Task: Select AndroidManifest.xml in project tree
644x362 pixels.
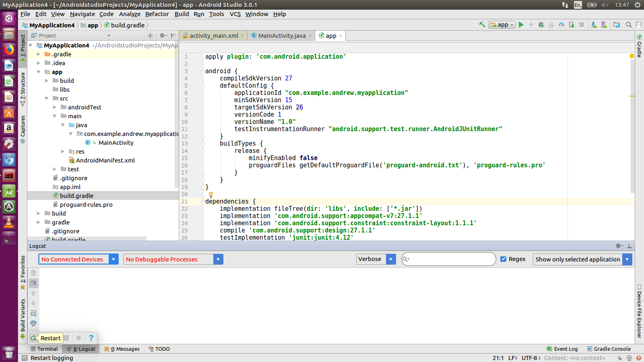Action: [105, 160]
